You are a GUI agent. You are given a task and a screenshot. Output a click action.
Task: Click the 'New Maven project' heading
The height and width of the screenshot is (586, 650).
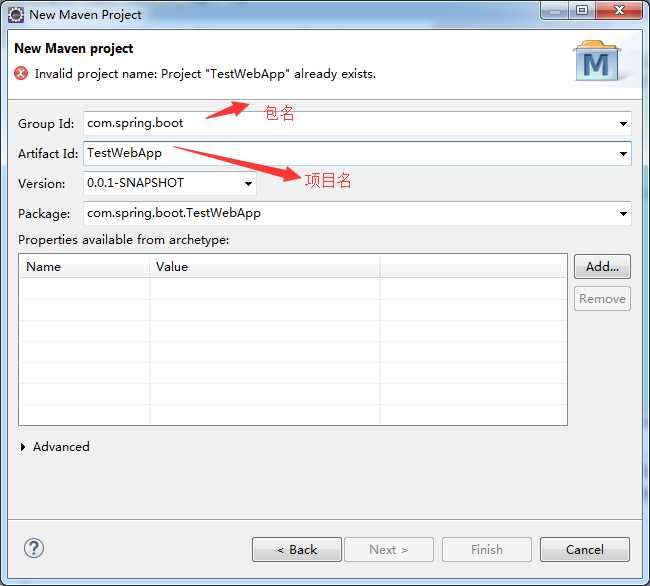[73, 48]
